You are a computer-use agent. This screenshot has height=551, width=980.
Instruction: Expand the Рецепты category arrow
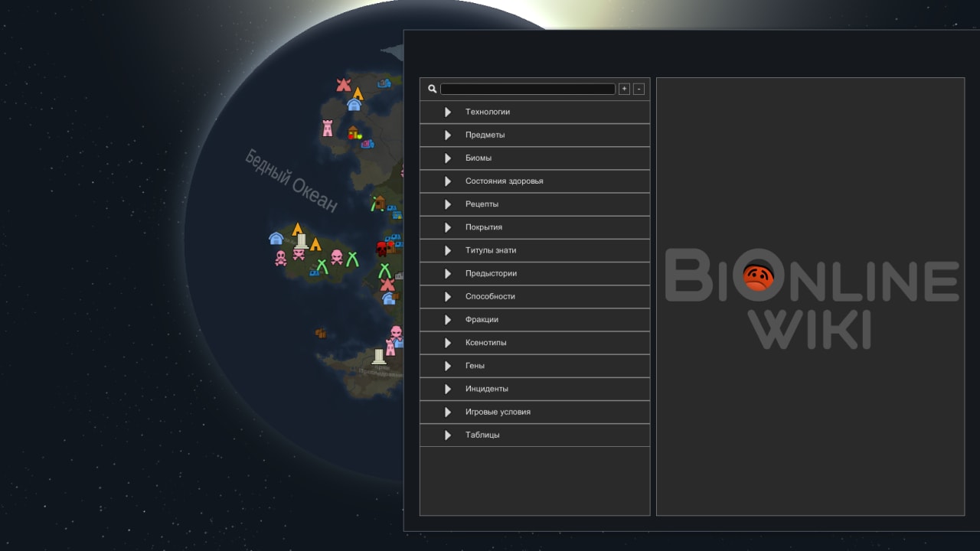pos(448,204)
